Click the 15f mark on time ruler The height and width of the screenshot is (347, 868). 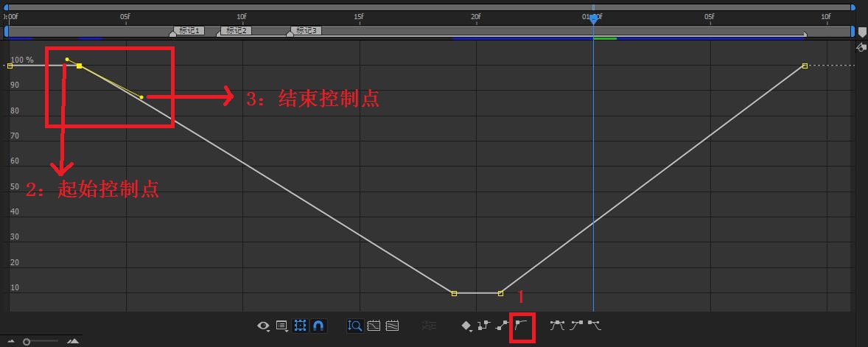(359, 17)
